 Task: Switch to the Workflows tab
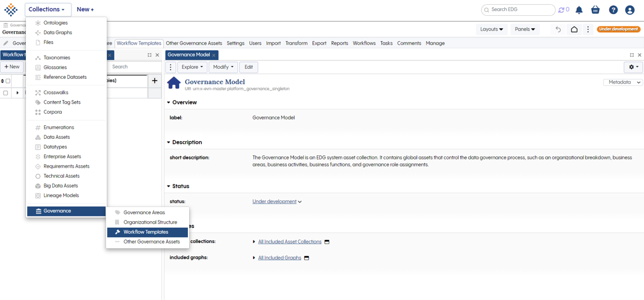tap(364, 43)
